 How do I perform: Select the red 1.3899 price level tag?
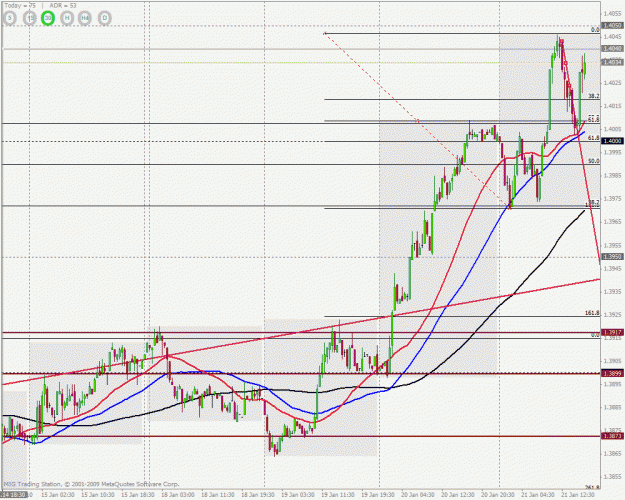click(x=613, y=374)
